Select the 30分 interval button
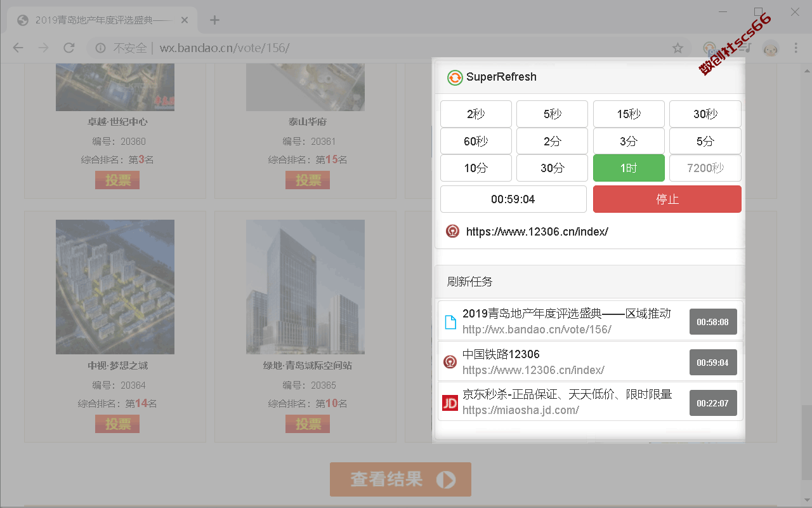812x508 pixels. [x=552, y=168]
